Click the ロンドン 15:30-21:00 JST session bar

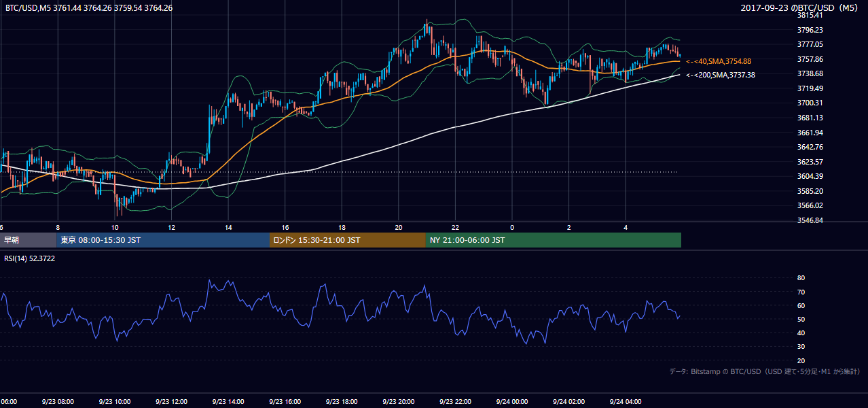pos(348,240)
